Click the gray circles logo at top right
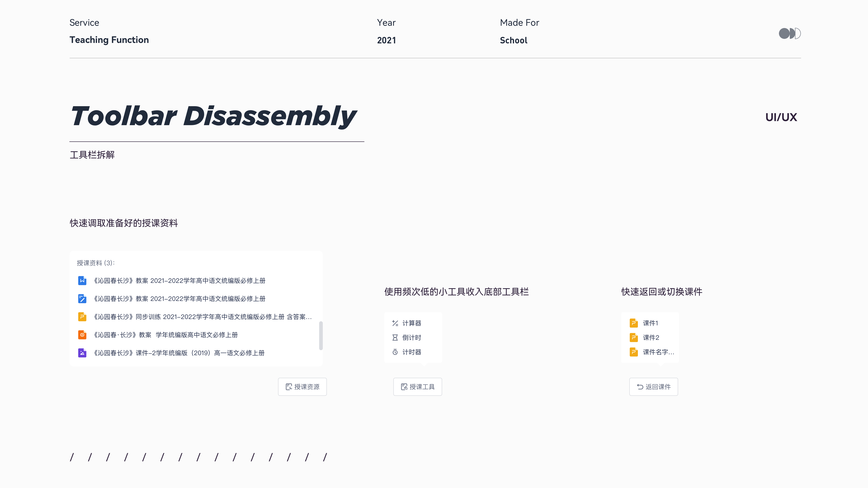Viewport: 868px width, 488px height. [790, 33]
